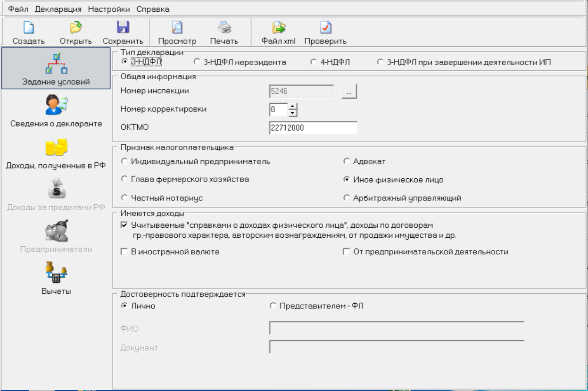Open the Файл menu
Viewport: 588px width, 391px height.
(18, 9)
